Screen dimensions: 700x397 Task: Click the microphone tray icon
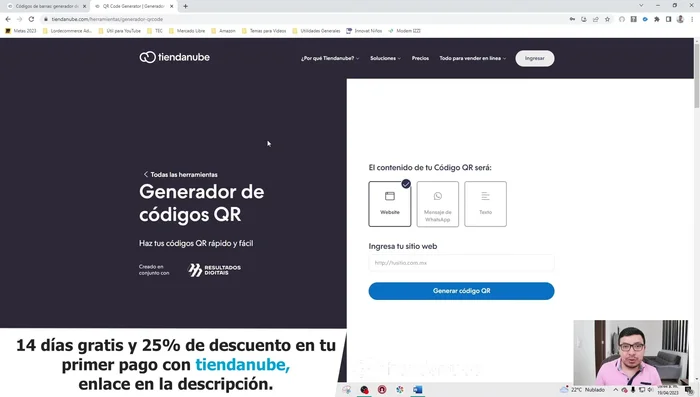633,390
